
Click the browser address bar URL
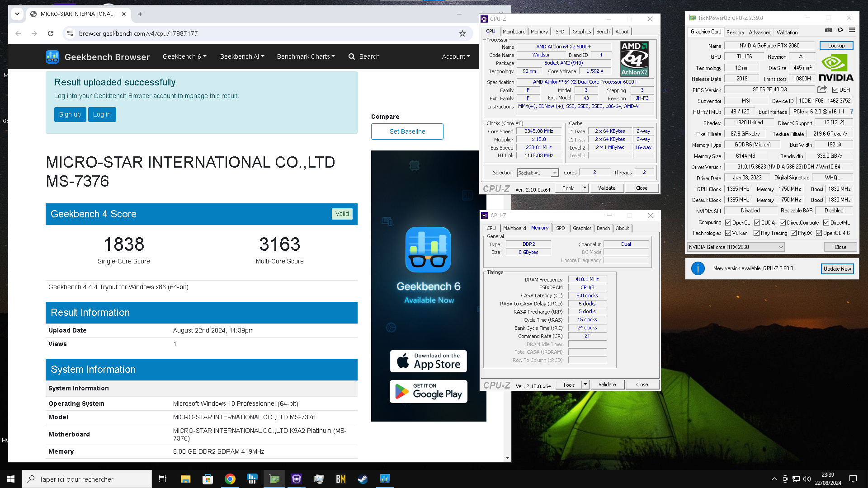[138, 33]
